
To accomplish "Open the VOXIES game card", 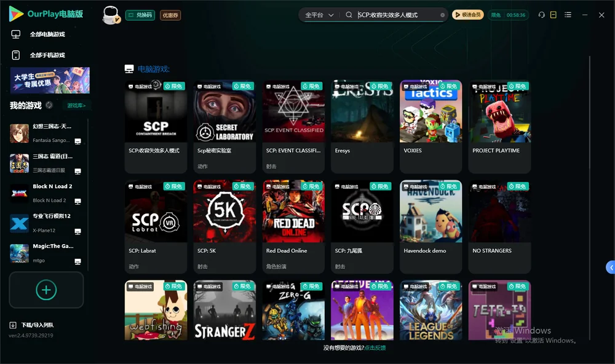I will pyautogui.click(x=430, y=127).
